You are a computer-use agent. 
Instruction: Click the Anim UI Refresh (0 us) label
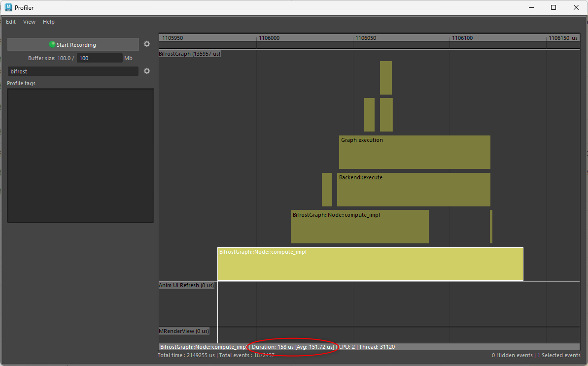tap(186, 285)
